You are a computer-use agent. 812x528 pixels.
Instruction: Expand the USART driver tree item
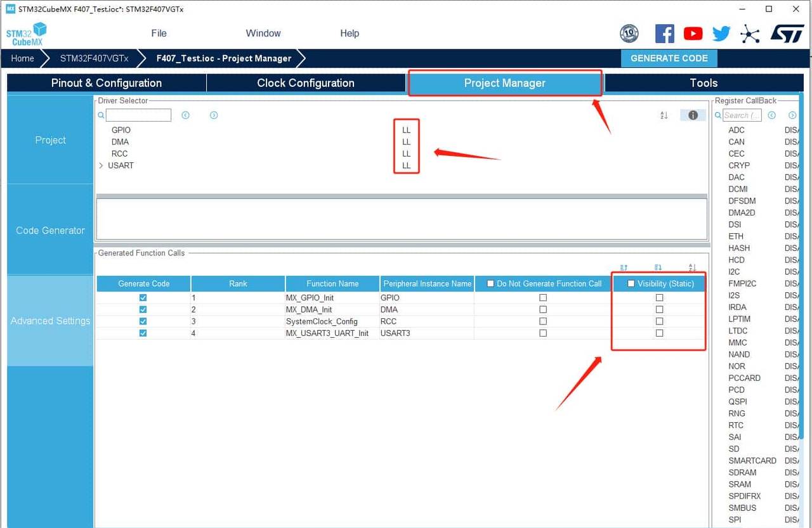[101, 165]
